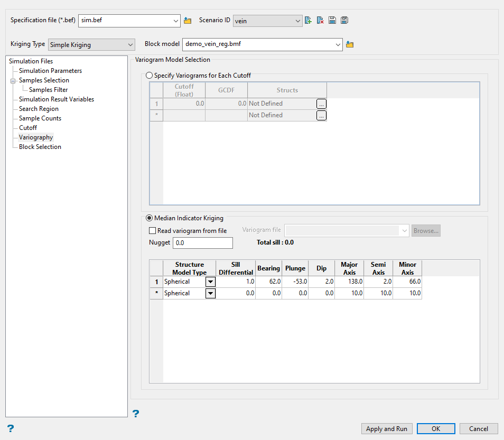Select the Median Indicator Kriging option
Screen dimensions: 504x440
[x=150, y=218]
